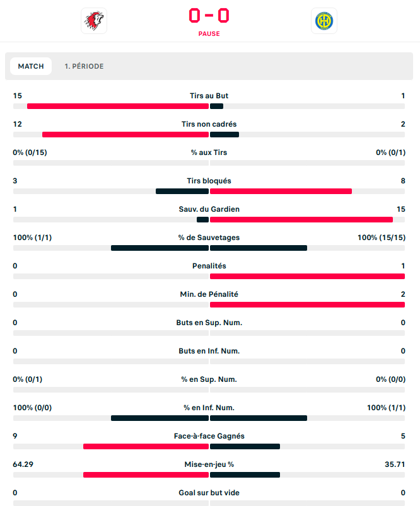Click the red Penalités away bar
Image resolution: width=420 pixels, height=506 pixels.
tap(307, 276)
